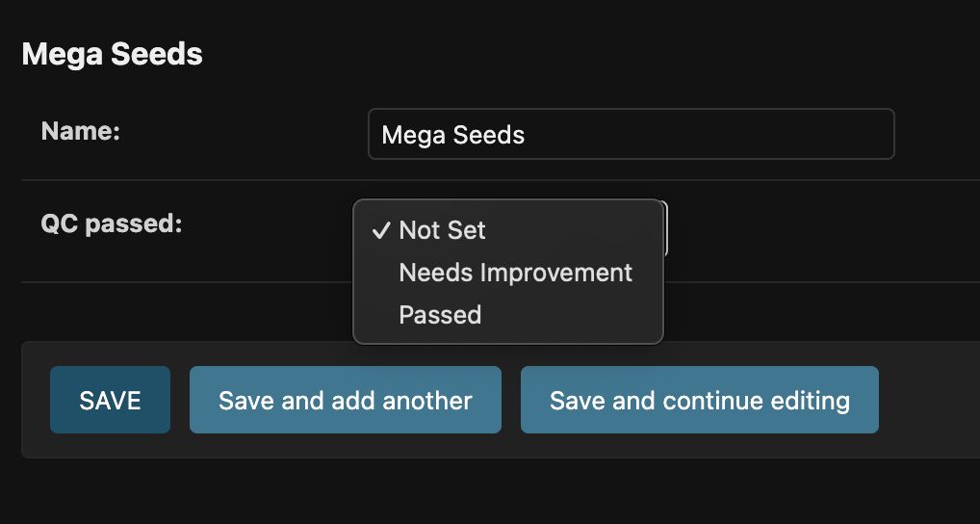Save the record and keep editing
Image resolution: width=980 pixels, height=524 pixels.
[x=699, y=400]
